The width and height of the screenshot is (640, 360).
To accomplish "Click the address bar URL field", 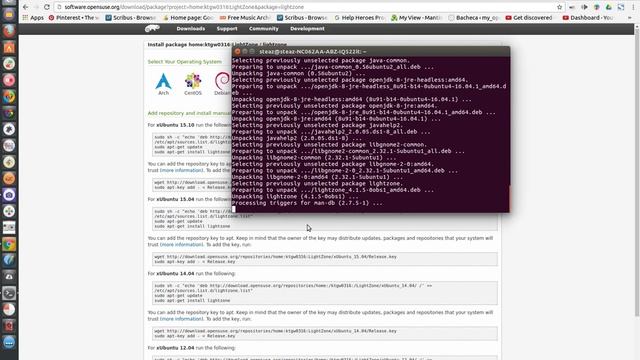I will pos(306,7).
